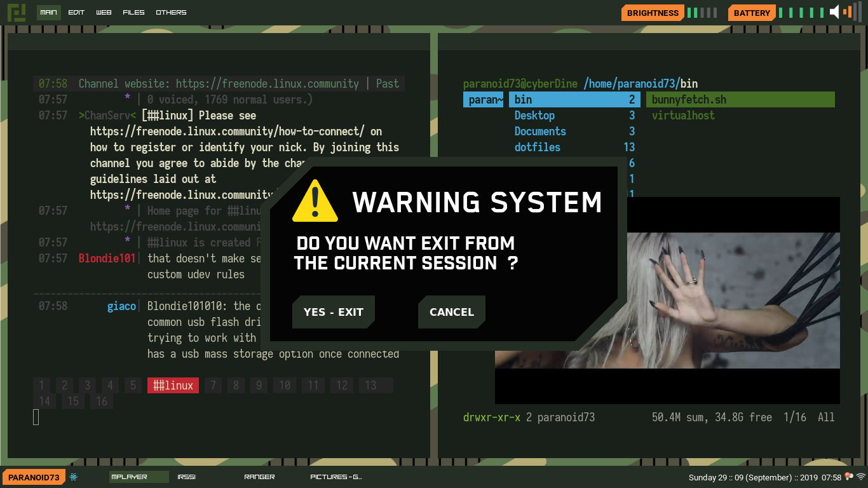Click the Blondie101 nickname in irssi
The width and height of the screenshot is (868, 488).
(107, 259)
